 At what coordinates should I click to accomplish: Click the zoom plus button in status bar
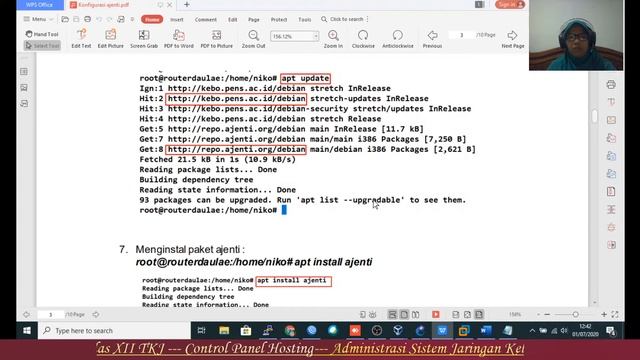pyautogui.click(x=604, y=314)
